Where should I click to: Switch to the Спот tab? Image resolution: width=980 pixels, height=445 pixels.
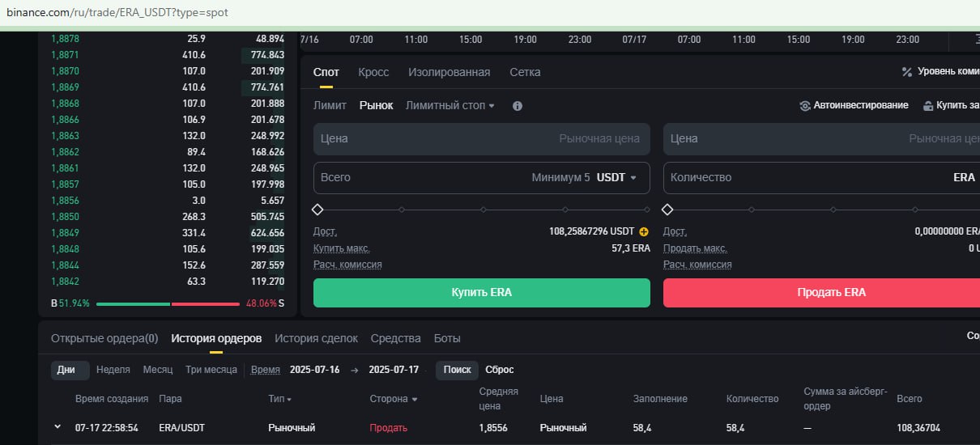point(326,72)
